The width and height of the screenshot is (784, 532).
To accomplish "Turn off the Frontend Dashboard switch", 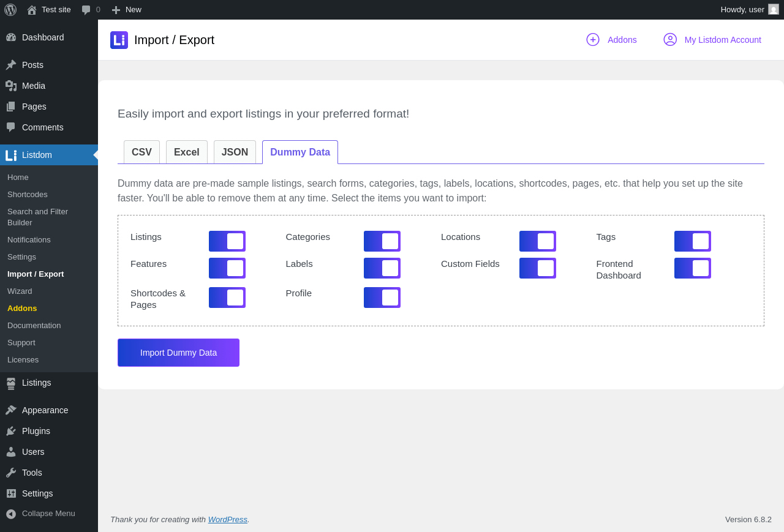I will (693, 268).
